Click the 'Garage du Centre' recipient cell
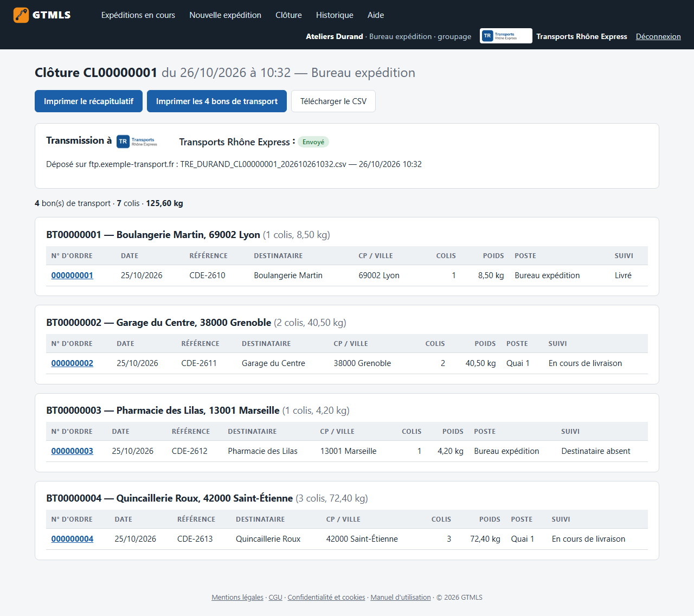The width and height of the screenshot is (694, 616). click(x=273, y=363)
